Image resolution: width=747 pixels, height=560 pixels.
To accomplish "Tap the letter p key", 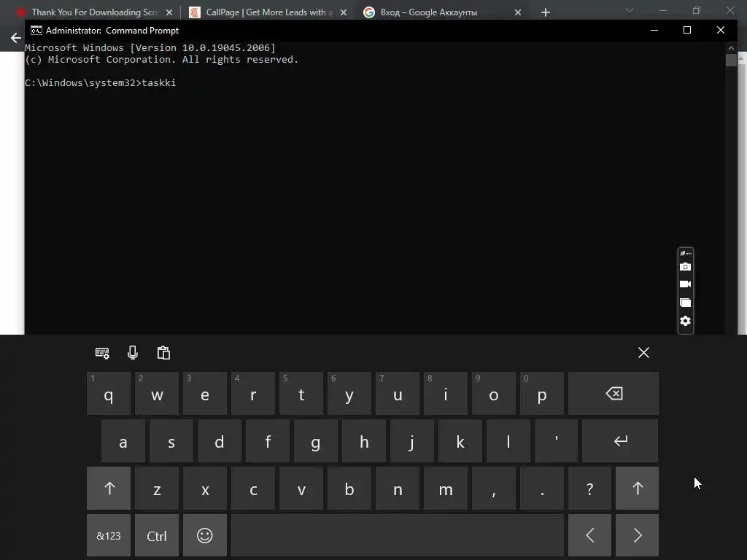I will pyautogui.click(x=542, y=393).
